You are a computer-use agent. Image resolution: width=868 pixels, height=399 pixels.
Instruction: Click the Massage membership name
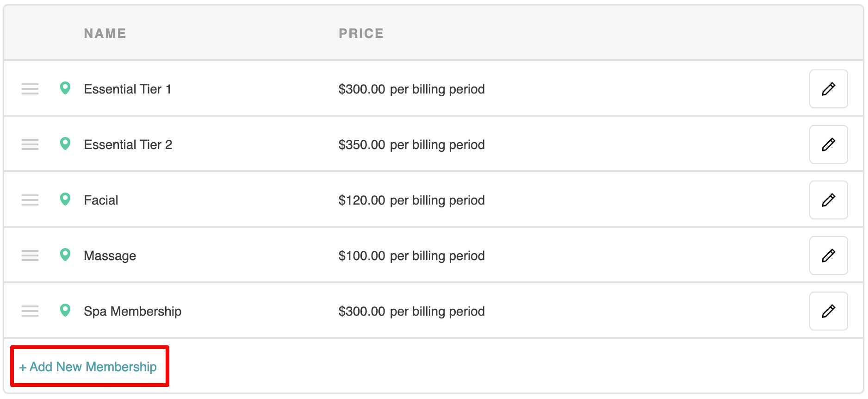pos(110,256)
